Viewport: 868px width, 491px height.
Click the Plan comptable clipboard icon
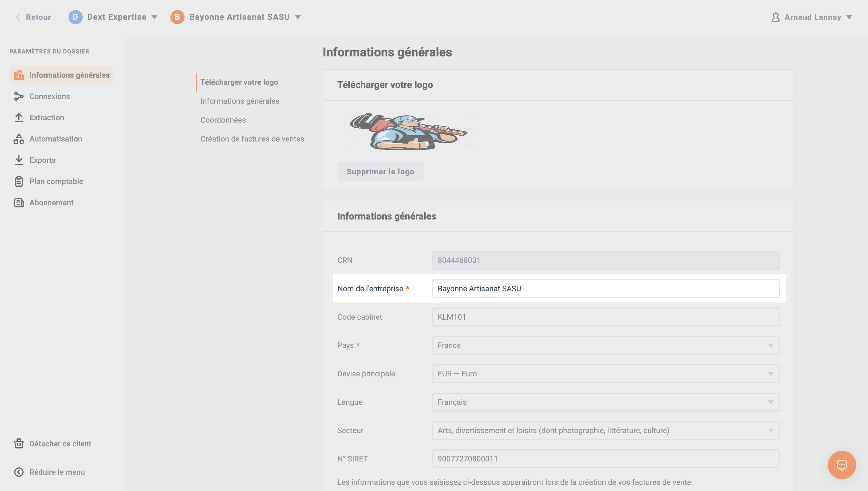pos(19,181)
